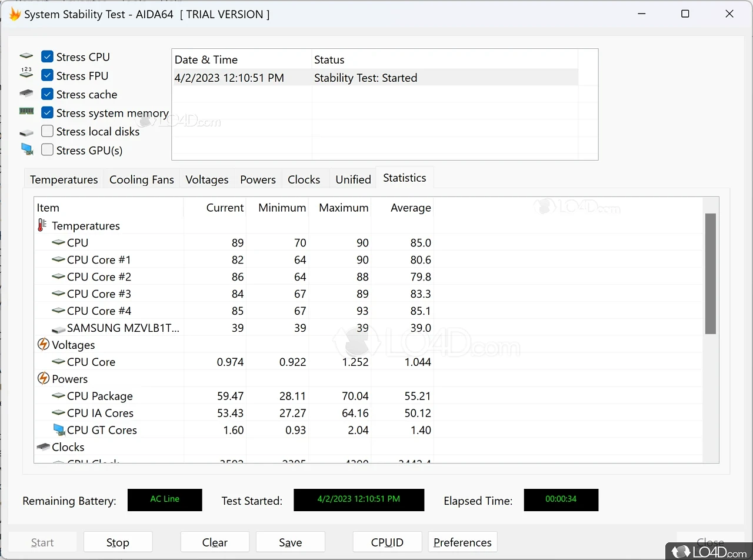
Task: Click the 123 icon beside Stress FPU
Action: click(26, 73)
